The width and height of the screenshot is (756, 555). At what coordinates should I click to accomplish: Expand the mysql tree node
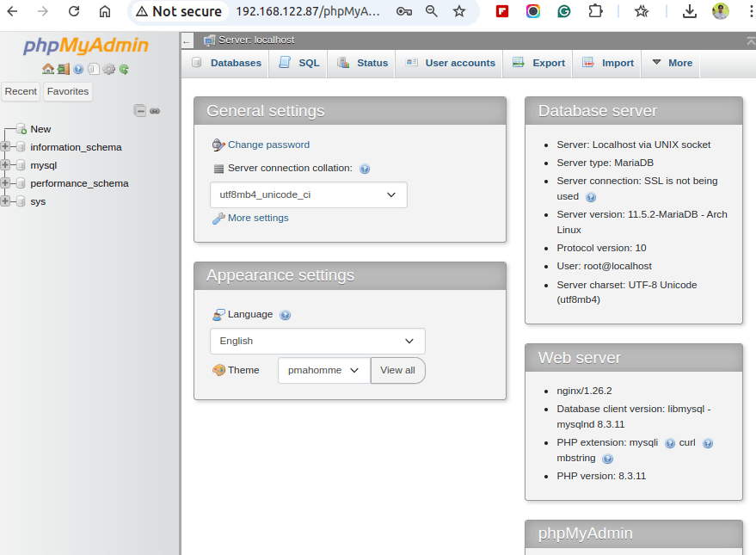click(5, 165)
